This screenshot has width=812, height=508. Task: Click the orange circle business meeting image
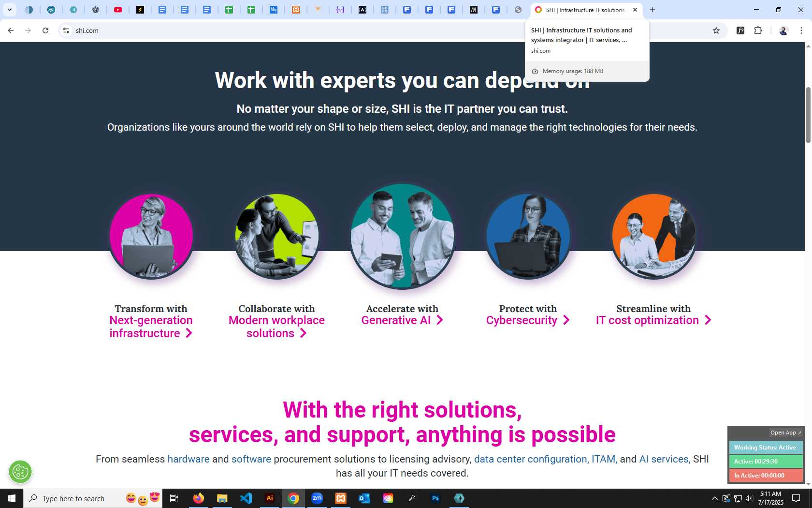[653, 237]
